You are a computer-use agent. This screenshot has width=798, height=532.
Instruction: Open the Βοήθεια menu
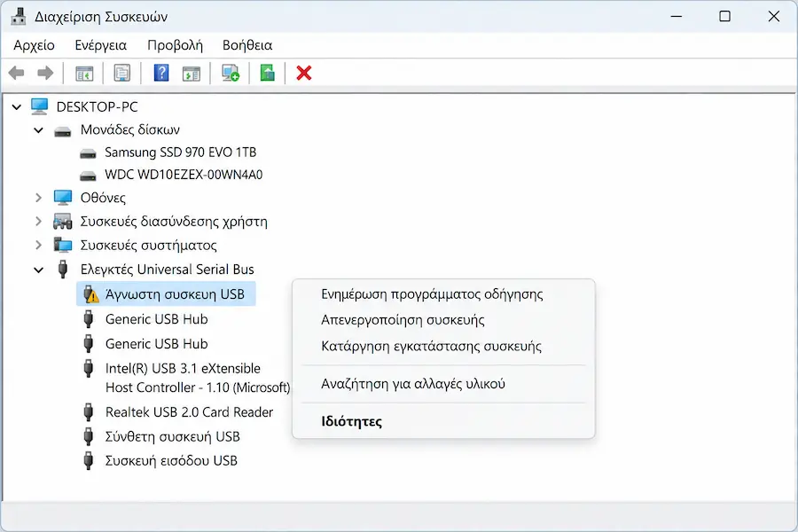pos(247,45)
